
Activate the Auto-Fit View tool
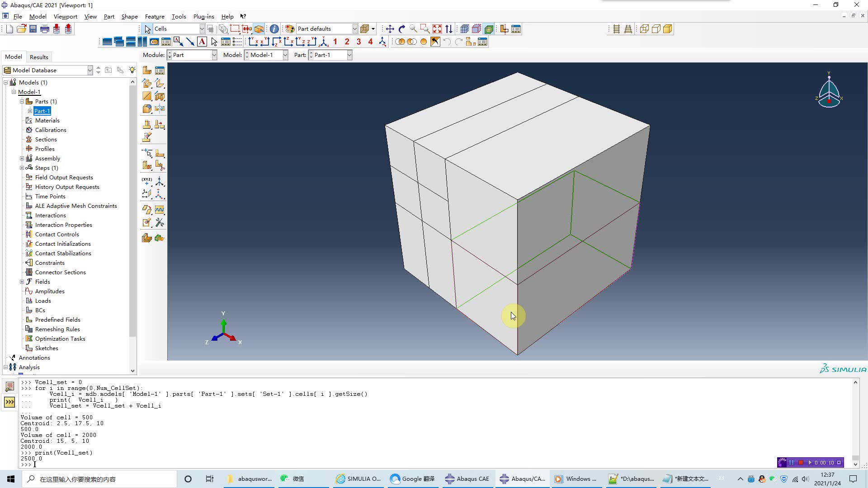click(436, 28)
